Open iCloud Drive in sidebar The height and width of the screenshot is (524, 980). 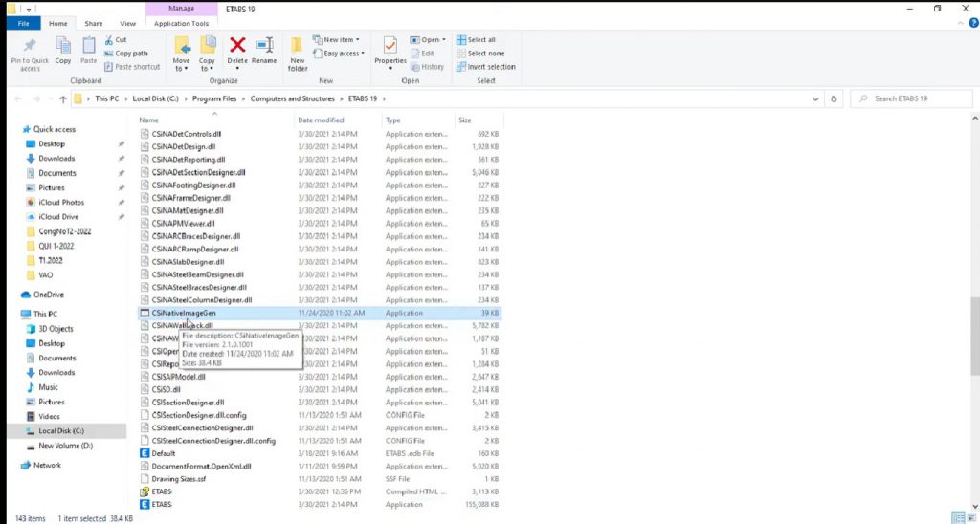[58, 217]
